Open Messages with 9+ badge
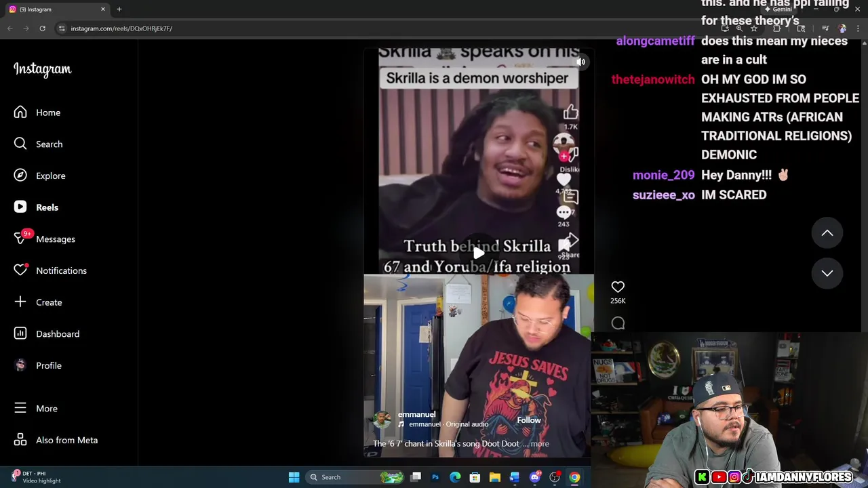 tap(45, 239)
